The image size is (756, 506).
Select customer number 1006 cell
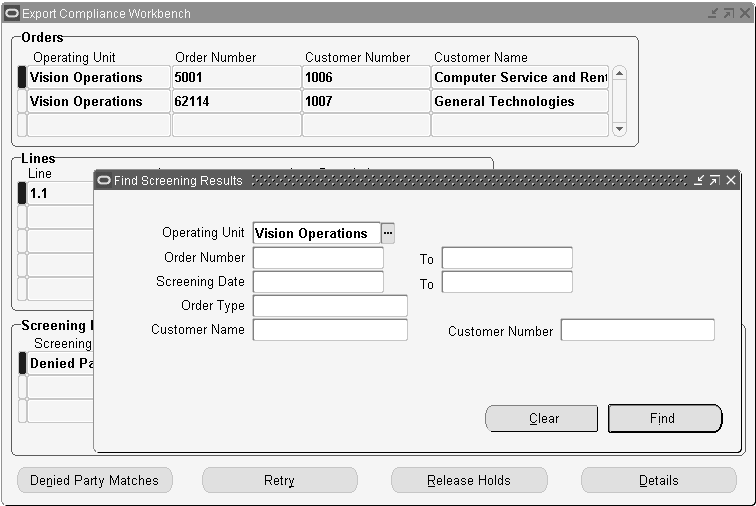[366, 77]
